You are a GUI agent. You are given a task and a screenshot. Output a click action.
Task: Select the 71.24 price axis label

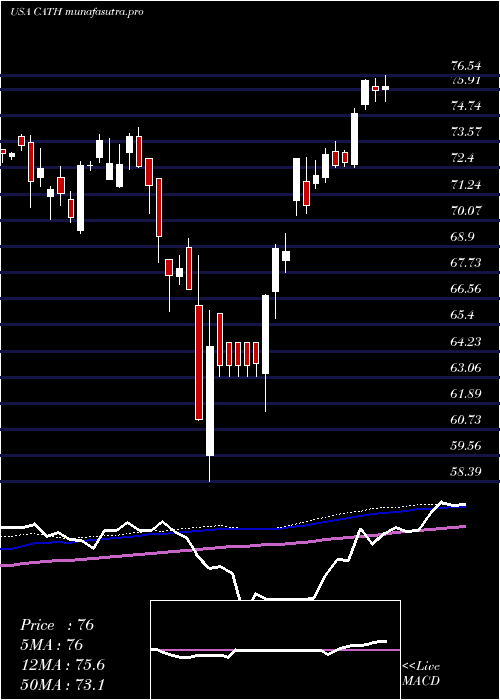pyautogui.click(x=466, y=184)
